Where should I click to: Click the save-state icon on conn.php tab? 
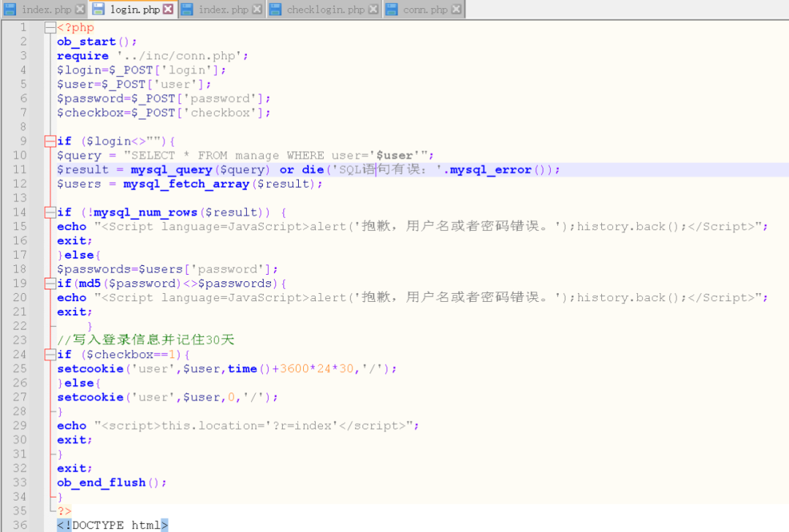point(392,9)
